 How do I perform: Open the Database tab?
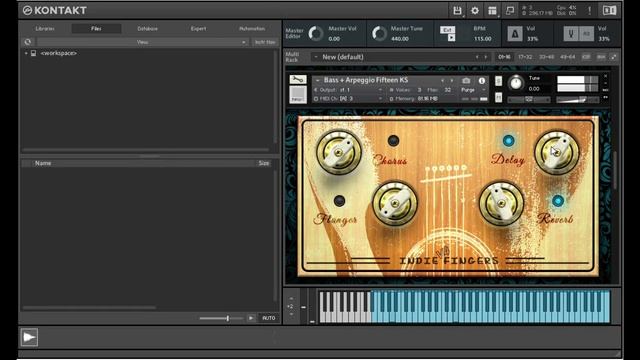click(x=147, y=29)
